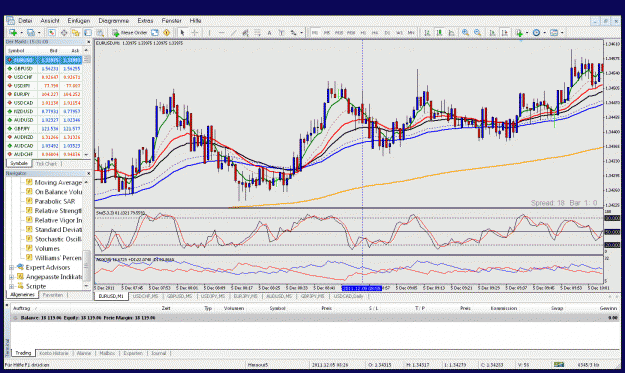Zoom out on the chart
The image size is (625, 373).
click(x=478, y=33)
